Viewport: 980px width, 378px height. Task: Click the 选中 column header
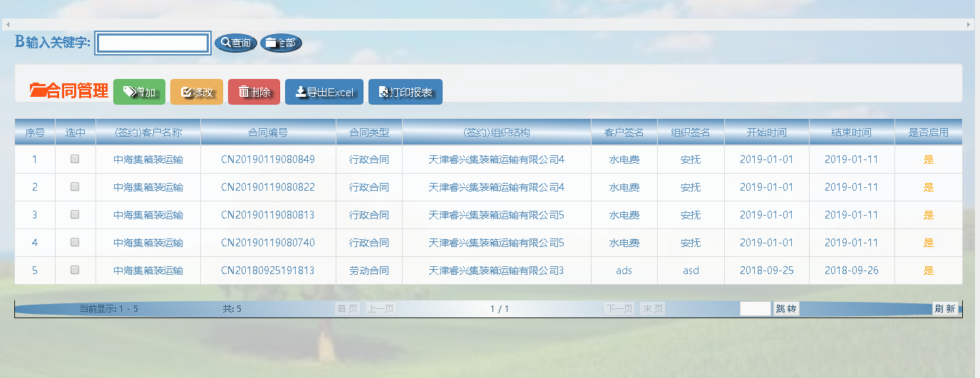pos(76,132)
